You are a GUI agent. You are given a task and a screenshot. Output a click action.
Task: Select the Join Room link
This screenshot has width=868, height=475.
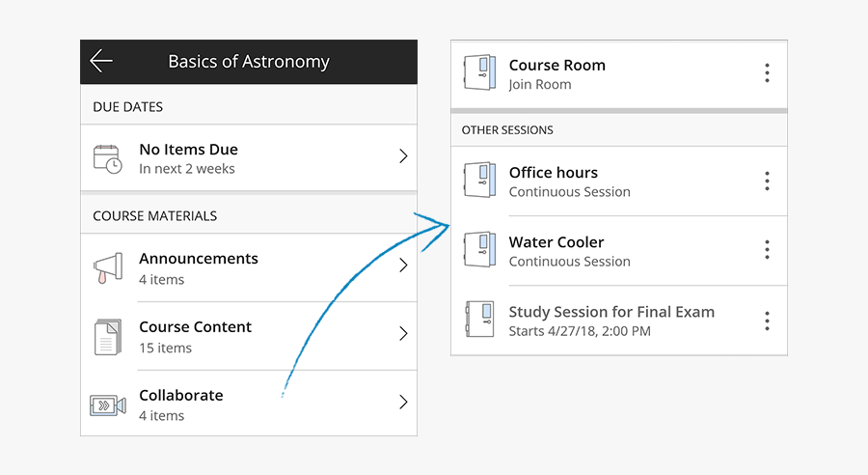(x=540, y=85)
